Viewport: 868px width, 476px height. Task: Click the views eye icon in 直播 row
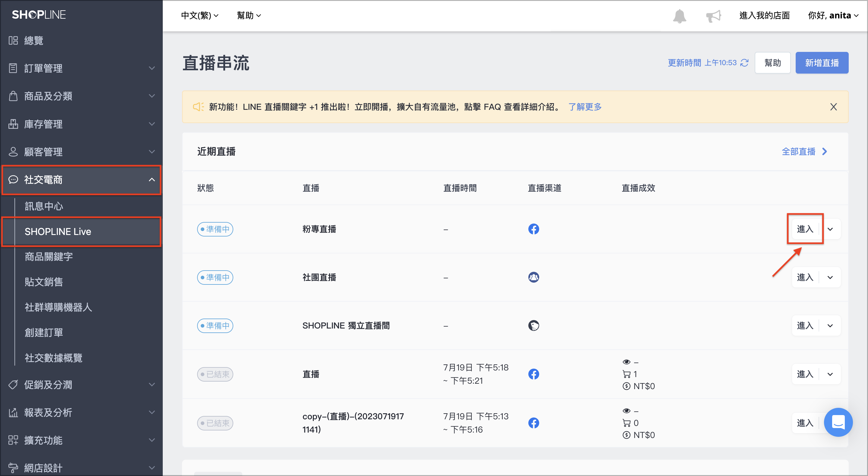[x=626, y=362]
